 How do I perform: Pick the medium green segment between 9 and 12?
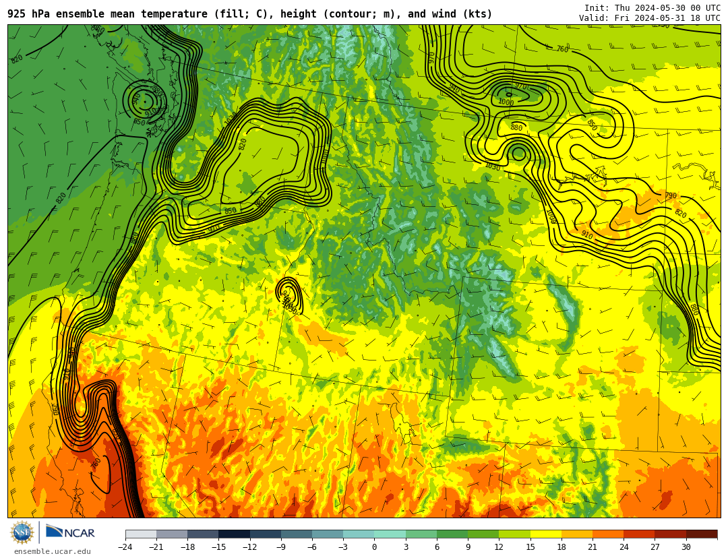pyautogui.click(x=484, y=534)
